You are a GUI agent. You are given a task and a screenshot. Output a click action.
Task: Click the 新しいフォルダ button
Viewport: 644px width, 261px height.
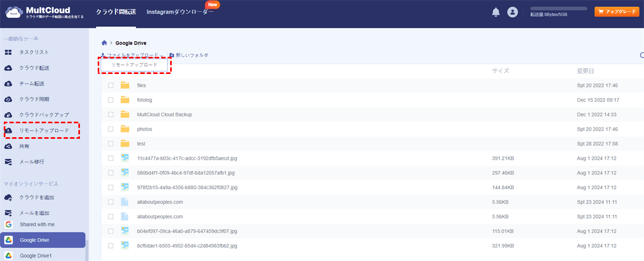coord(188,55)
